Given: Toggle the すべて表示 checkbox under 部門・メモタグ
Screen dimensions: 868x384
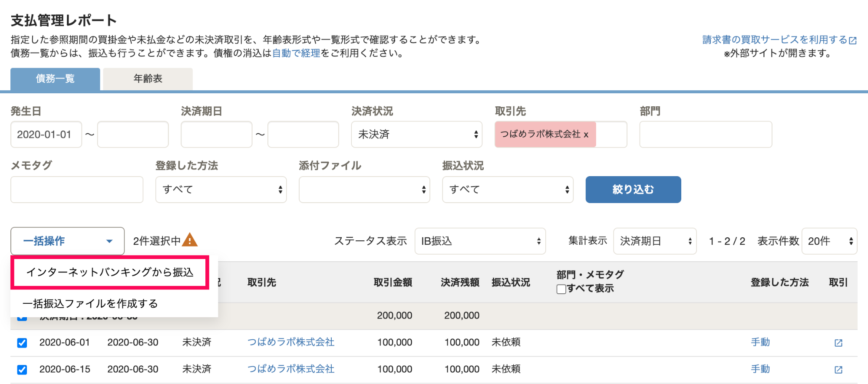Looking at the screenshot, I should 561,289.
